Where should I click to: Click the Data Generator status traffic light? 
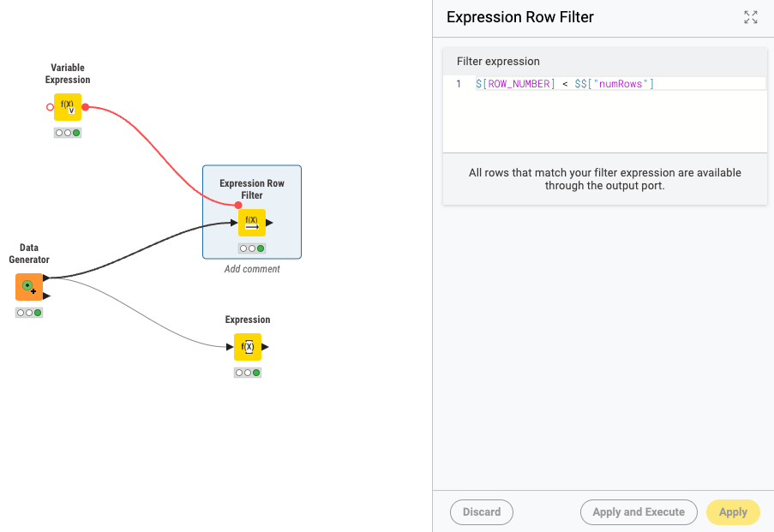coord(29,313)
